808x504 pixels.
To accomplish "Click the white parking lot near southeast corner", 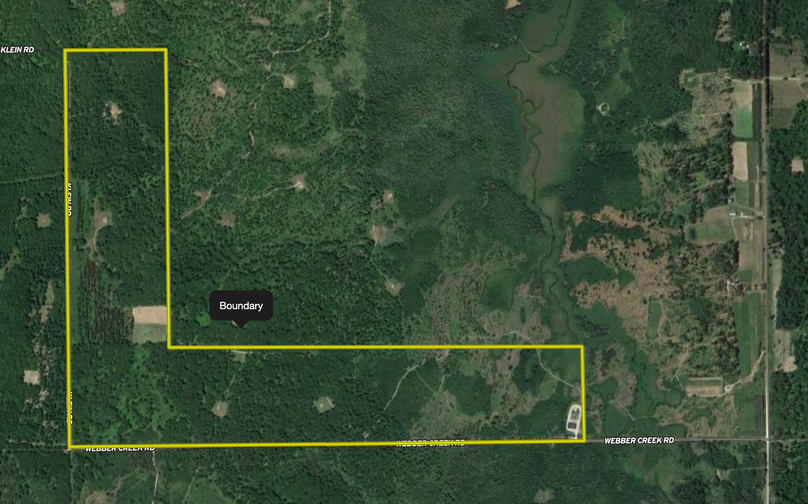I will [x=574, y=421].
